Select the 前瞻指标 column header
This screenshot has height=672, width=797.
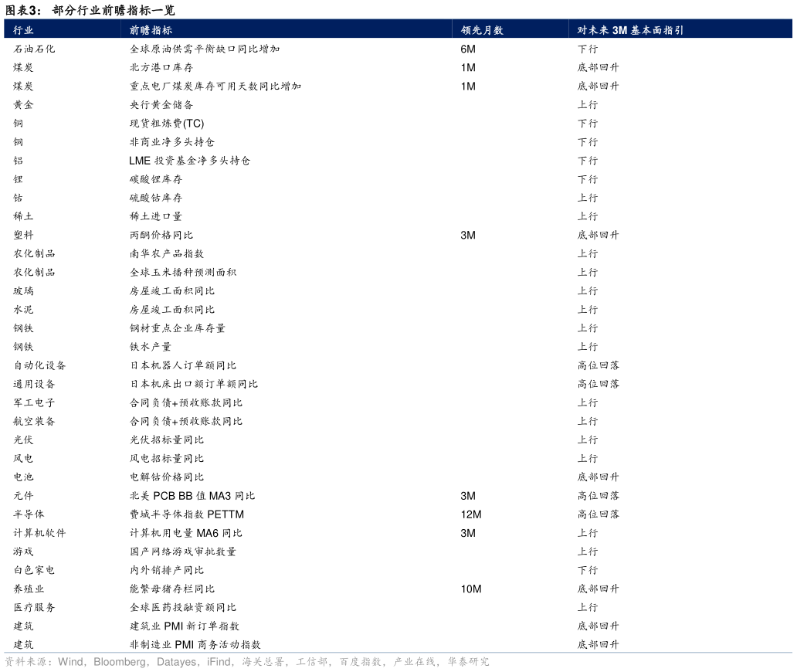151,31
